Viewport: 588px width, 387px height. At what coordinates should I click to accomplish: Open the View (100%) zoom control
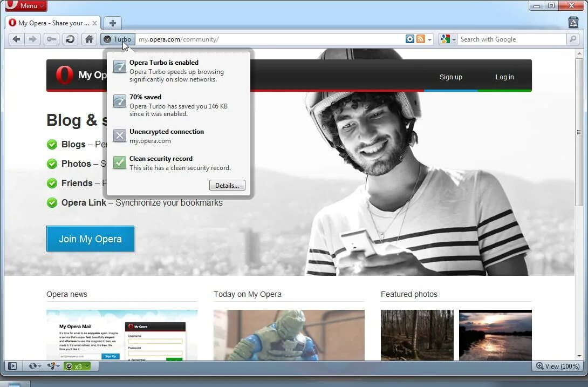(558, 366)
